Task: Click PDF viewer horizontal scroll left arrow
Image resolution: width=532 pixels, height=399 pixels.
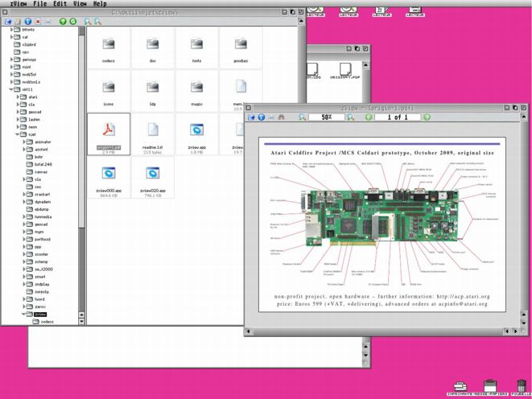Action: [249, 331]
